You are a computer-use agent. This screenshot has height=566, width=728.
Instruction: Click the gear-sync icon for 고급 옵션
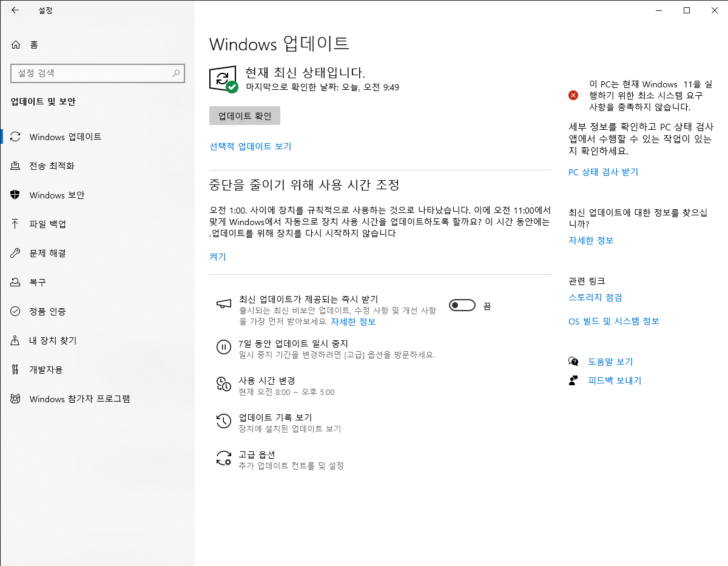pos(224,458)
